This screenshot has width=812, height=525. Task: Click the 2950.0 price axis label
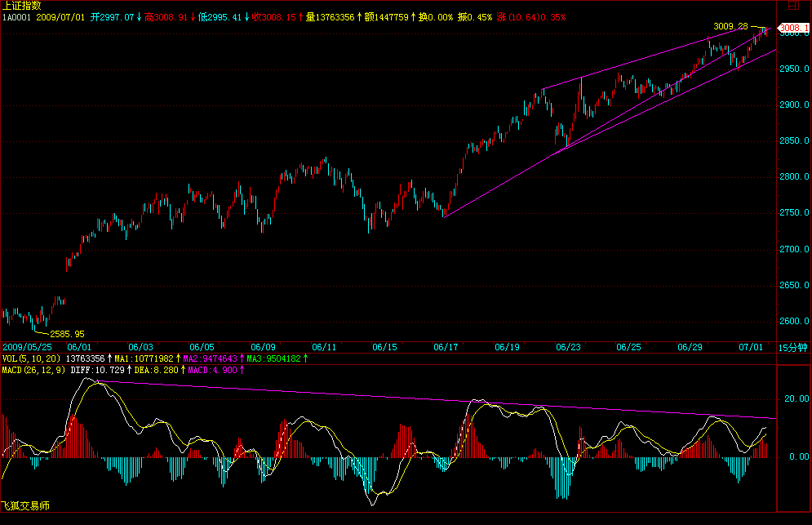pyautogui.click(x=794, y=69)
